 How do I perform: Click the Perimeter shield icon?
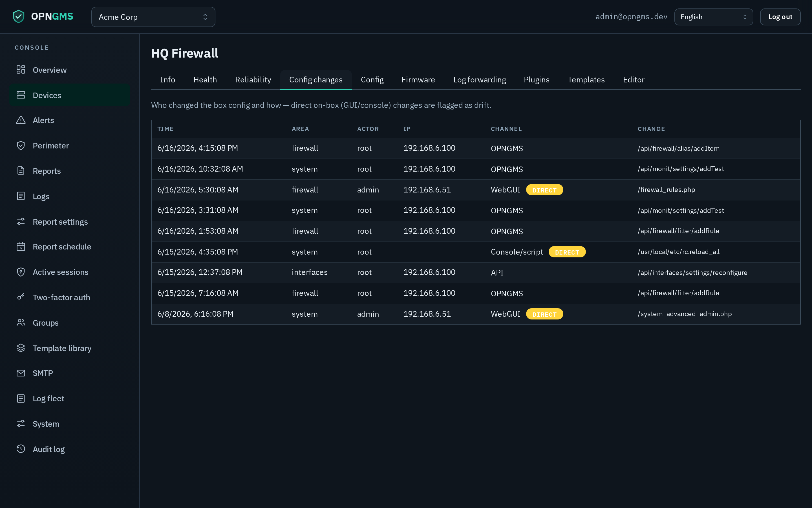pos(21,145)
